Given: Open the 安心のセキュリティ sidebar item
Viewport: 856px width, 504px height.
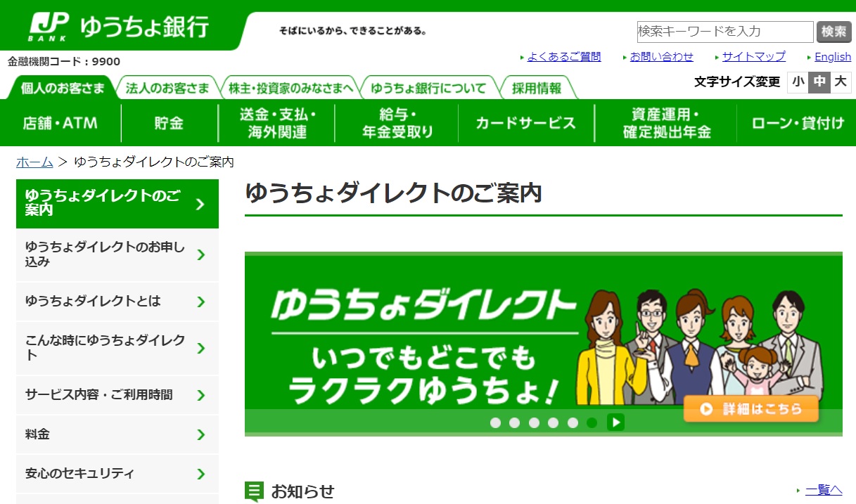Looking at the screenshot, I should [x=117, y=474].
